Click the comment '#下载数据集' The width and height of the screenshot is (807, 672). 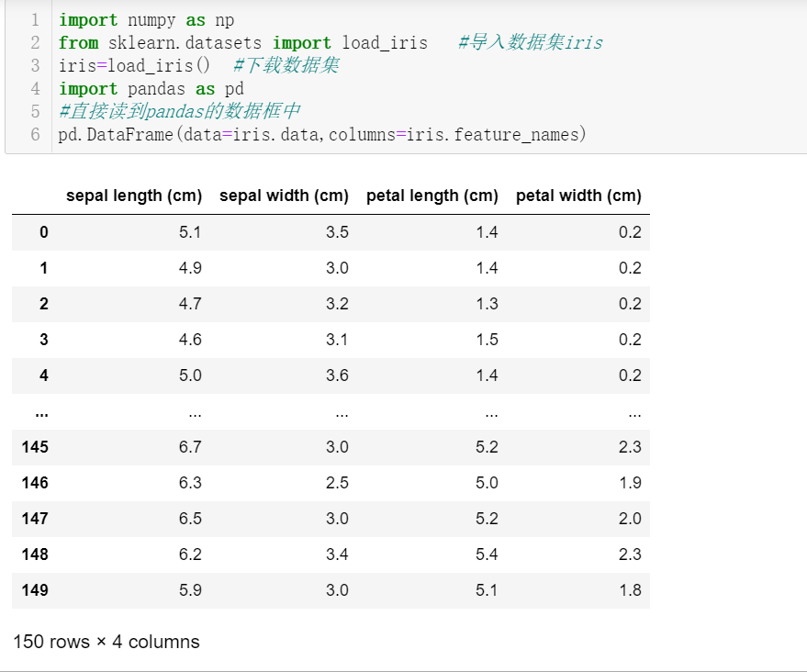(286, 65)
